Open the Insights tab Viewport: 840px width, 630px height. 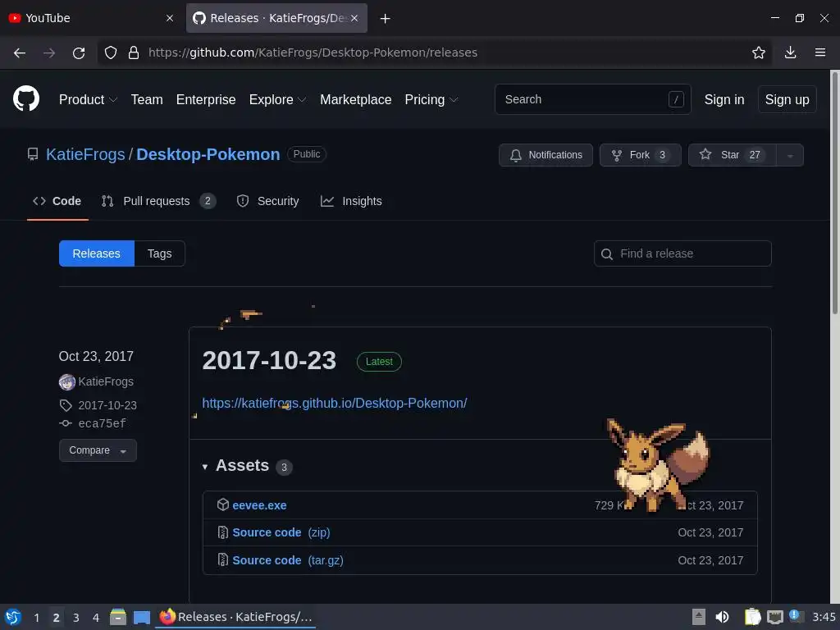[351, 201]
